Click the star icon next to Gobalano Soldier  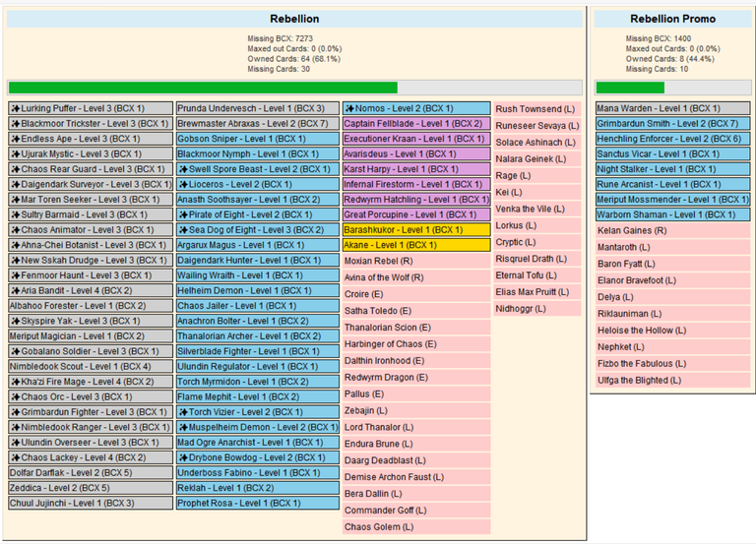16,351
